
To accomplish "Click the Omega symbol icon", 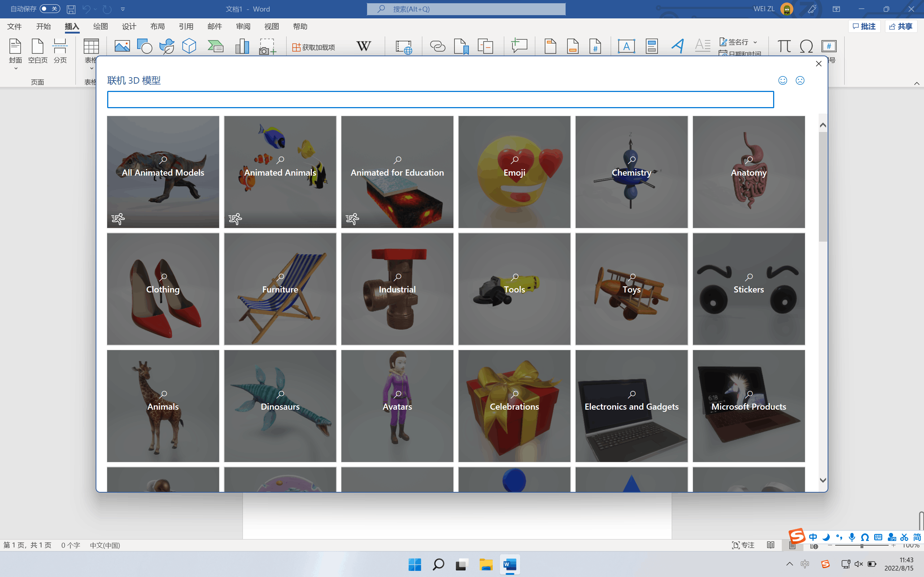I will (806, 47).
